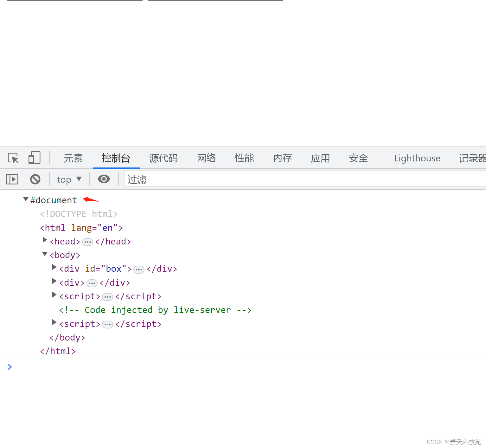Image resolution: width=486 pixels, height=448 pixels.
Task: Switch to the 元素 tab
Action: [73, 158]
